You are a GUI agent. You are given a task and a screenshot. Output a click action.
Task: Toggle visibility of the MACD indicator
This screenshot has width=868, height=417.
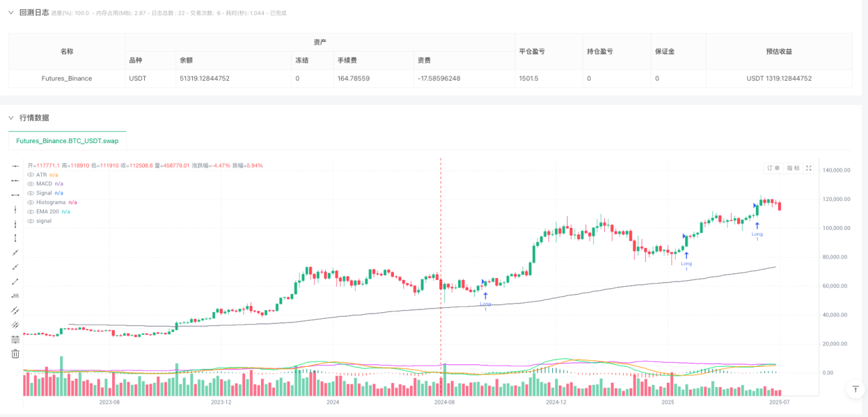[x=30, y=183]
